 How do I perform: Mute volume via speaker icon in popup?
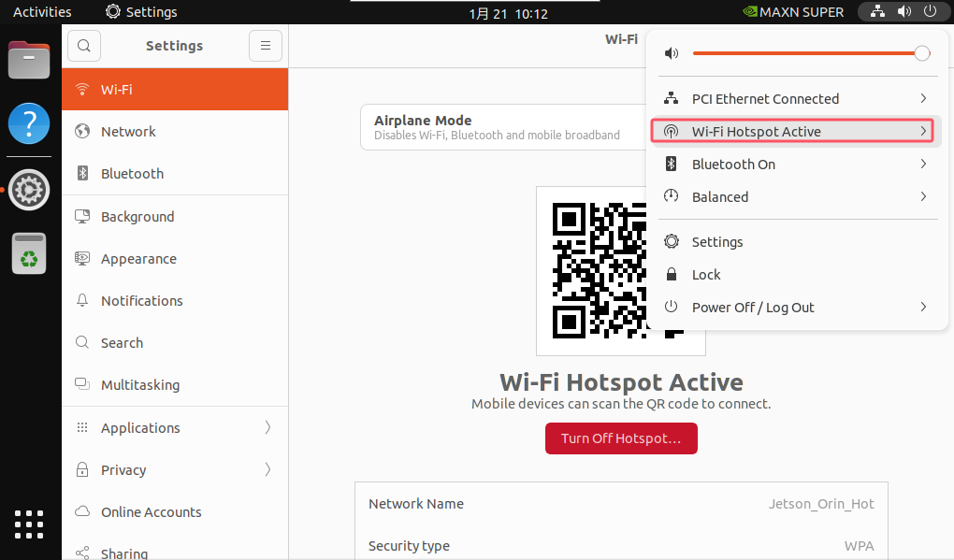[x=672, y=53]
